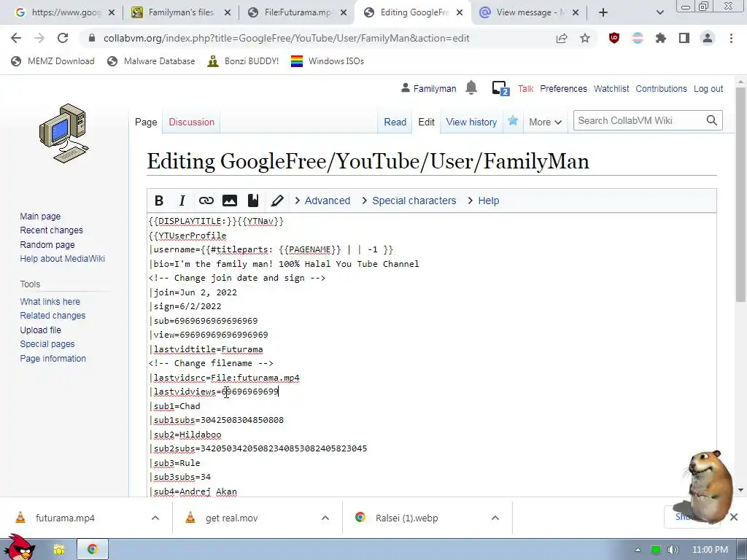Open the futurama.mp4 downloaded file

[x=65, y=518]
